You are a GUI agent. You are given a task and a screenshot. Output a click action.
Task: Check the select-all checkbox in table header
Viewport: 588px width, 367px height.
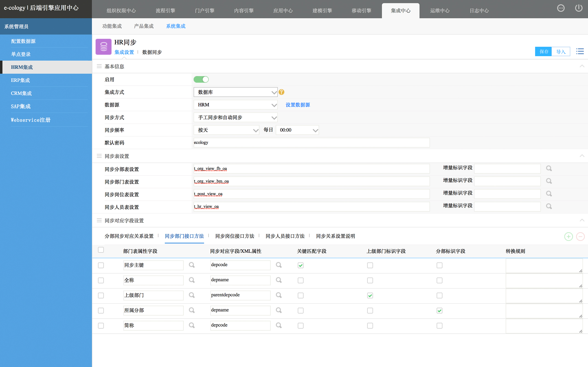point(101,250)
